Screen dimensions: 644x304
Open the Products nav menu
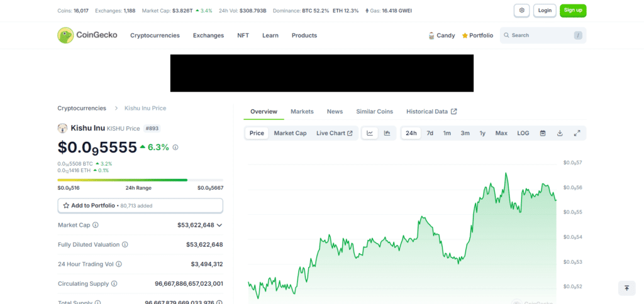304,35
